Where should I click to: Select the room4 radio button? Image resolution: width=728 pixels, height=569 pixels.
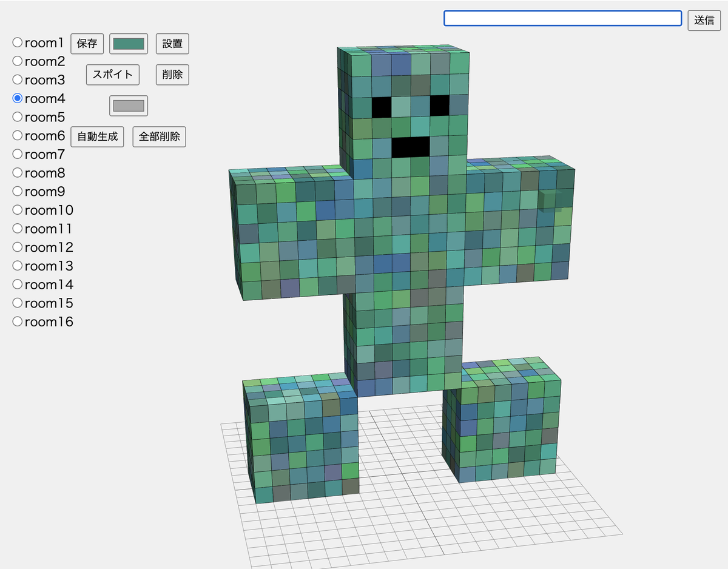(x=18, y=98)
